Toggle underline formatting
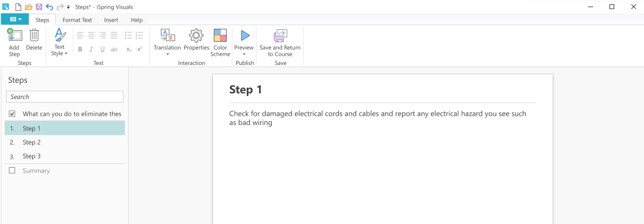 pyautogui.click(x=102, y=49)
